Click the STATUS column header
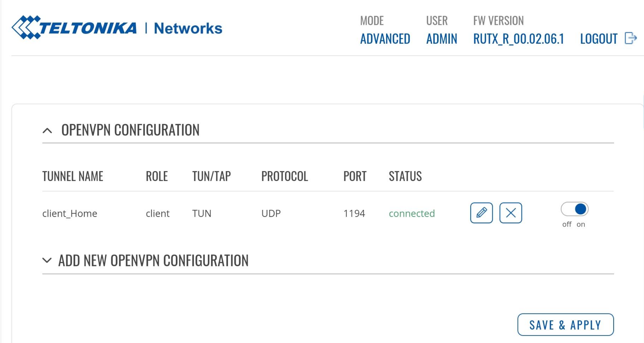The width and height of the screenshot is (644, 343). [405, 176]
